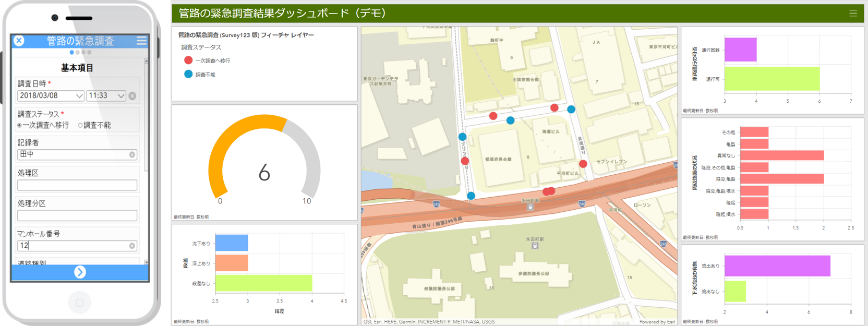Click into the 処理区 input field

tap(77, 185)
